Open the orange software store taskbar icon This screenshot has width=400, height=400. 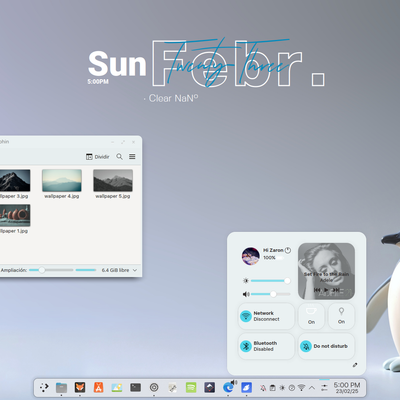coord(98,387)
